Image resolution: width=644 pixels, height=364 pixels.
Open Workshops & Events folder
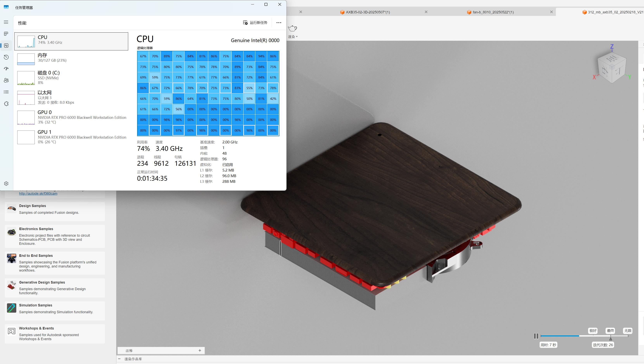pos(55,334)
